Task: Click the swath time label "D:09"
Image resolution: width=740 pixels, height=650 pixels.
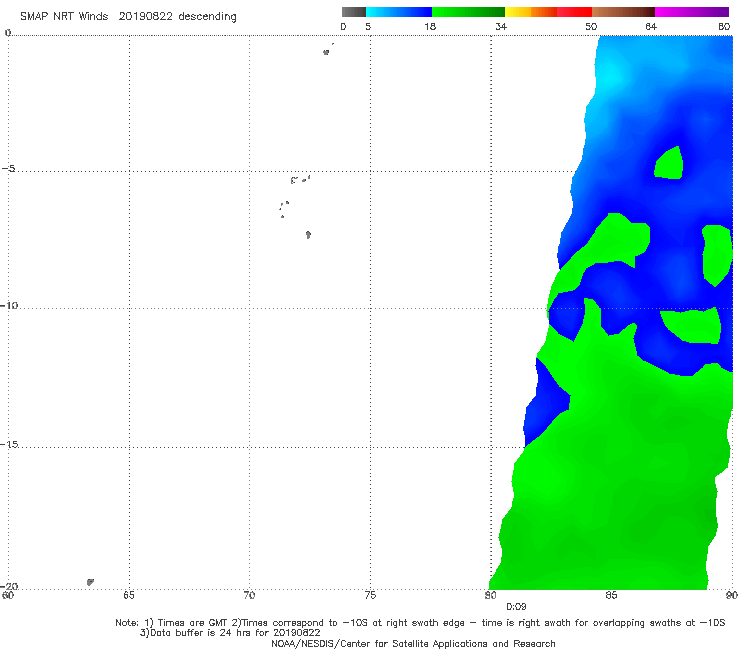Action: pyautogui.click(x=516, y=607)
